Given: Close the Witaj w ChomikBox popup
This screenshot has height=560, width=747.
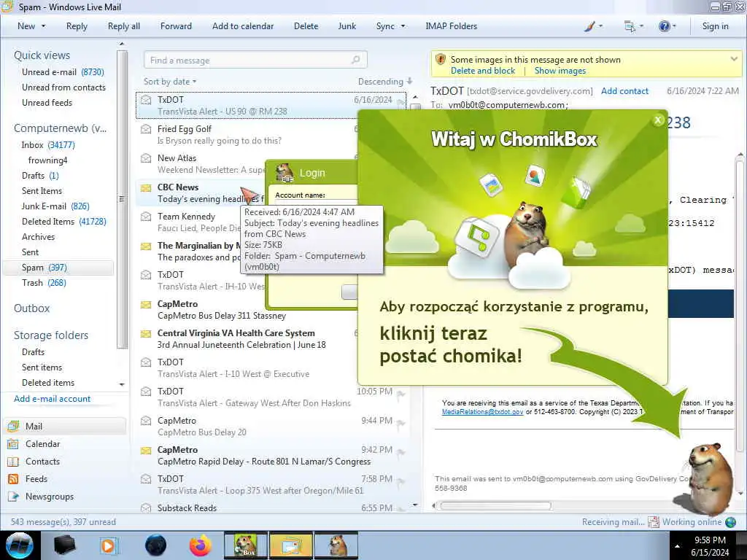Looking at the screenshot, I should [658, 120].
